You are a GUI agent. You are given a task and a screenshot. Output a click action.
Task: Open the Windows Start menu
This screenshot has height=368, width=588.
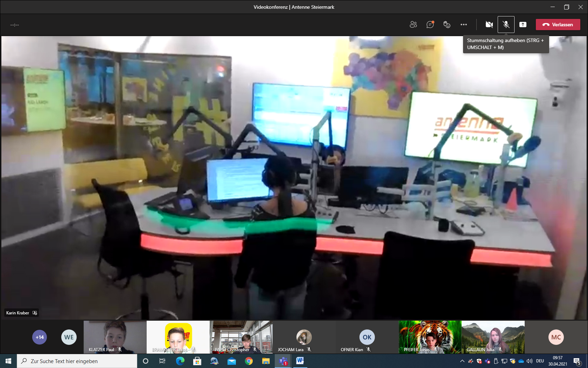[x=8, y=361]
